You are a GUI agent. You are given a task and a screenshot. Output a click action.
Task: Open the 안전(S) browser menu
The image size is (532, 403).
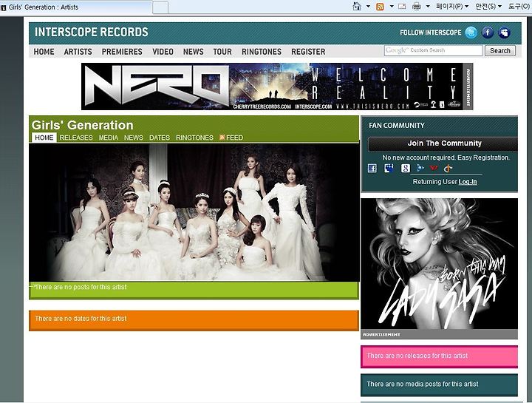pyautogui.click(x=488, y=7)
